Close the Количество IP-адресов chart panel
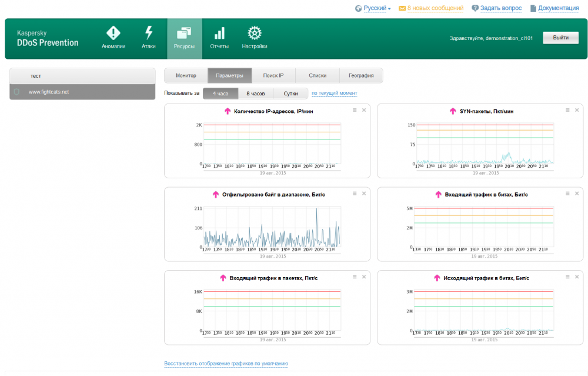This screenshot has width=588, height=376. click(364, 110)
